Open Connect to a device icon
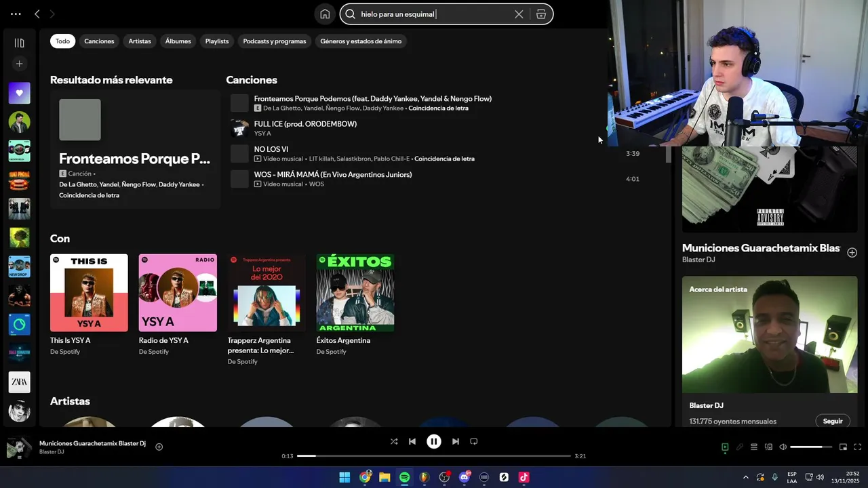This screenshot has width=868, height=488. (x=768, y=447)
